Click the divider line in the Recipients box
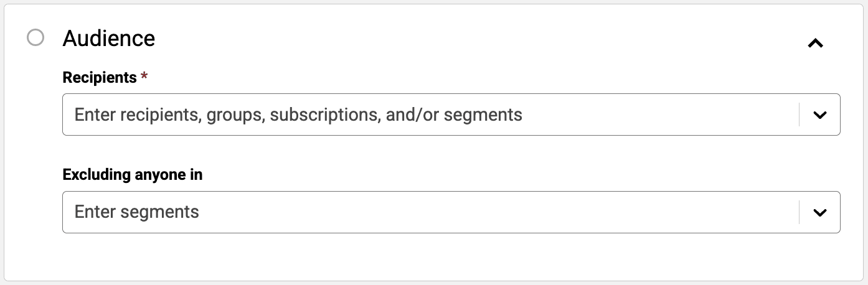 pyautogui.click(x=799, y=114)
